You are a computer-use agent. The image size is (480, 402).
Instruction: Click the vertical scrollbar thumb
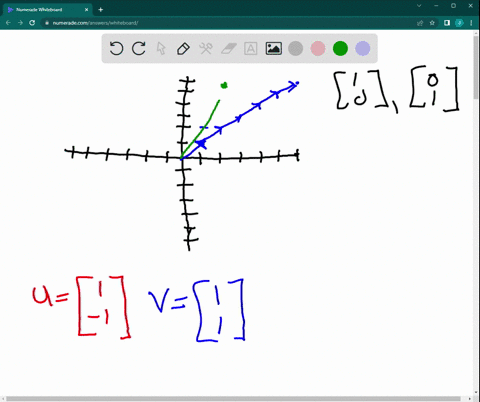click(x=476, y=67)
